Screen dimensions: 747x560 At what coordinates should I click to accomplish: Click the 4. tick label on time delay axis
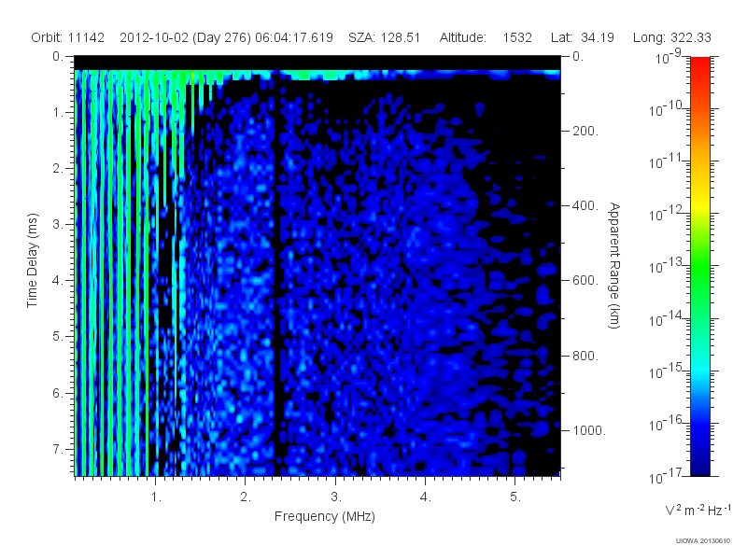tap(58, 281)
